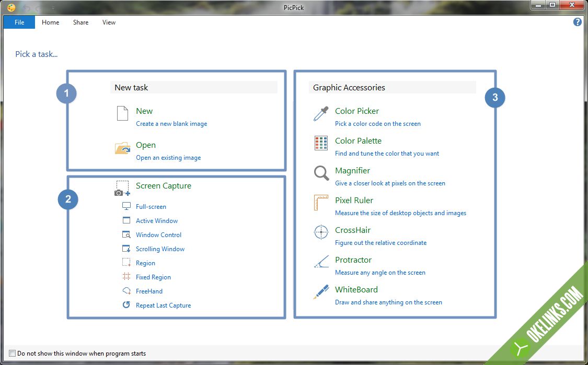Minimize the PicPick window
588x365 pixels.
point(539,5)
